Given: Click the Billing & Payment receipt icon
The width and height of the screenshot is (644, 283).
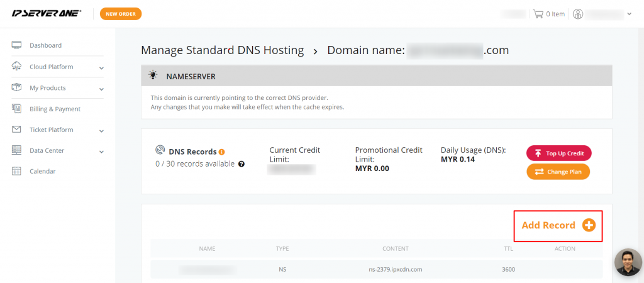Looking at the screenshot, I should 16,109.
